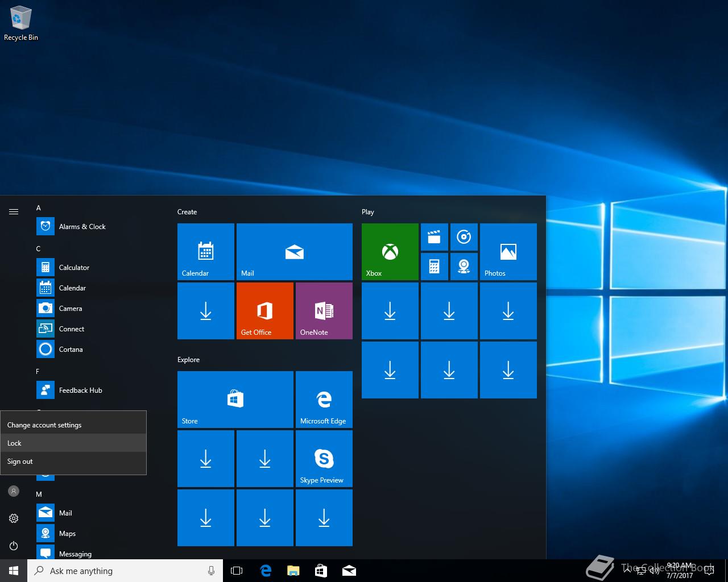Open the taskbar clock showing 9:20 AM

(x=680, y=571)
